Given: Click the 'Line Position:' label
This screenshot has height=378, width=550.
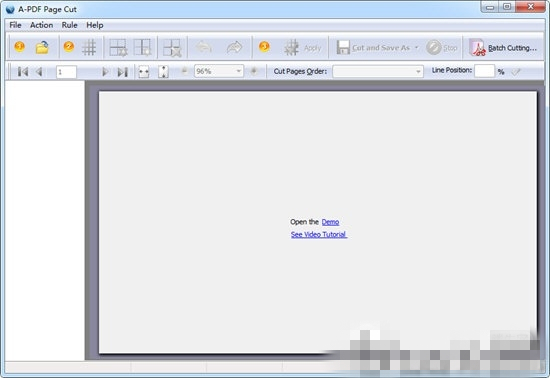Looking at the screenshot, I should pyautogui.click(x=452, y=70).
